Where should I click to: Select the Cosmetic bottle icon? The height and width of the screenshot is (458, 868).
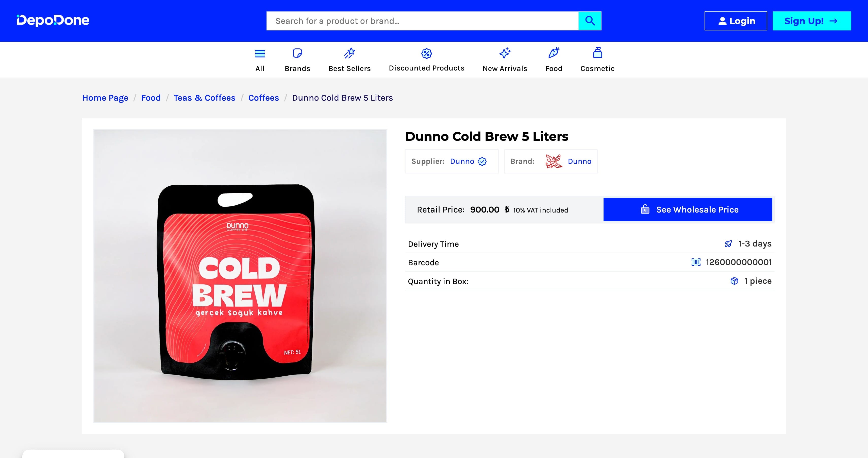pyautogui.click(x=597, y=53)
